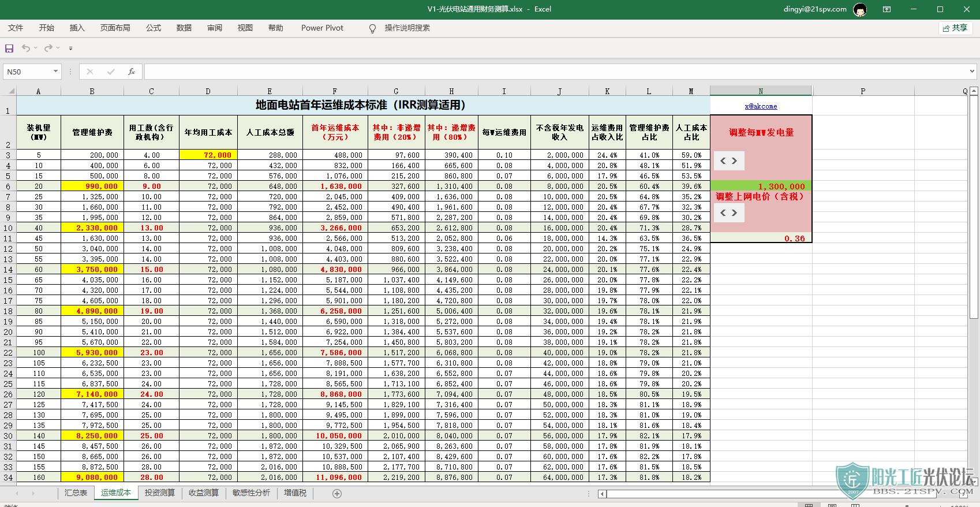Save the workbook with the floppy disk icon
980x507 pixels.
9,49
